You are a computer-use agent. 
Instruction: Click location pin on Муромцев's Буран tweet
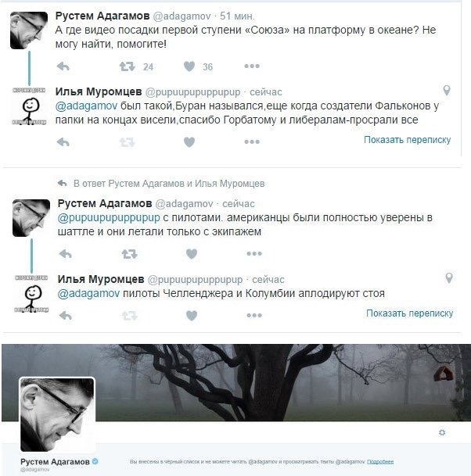pyautogui.click(x=447, y=90)
